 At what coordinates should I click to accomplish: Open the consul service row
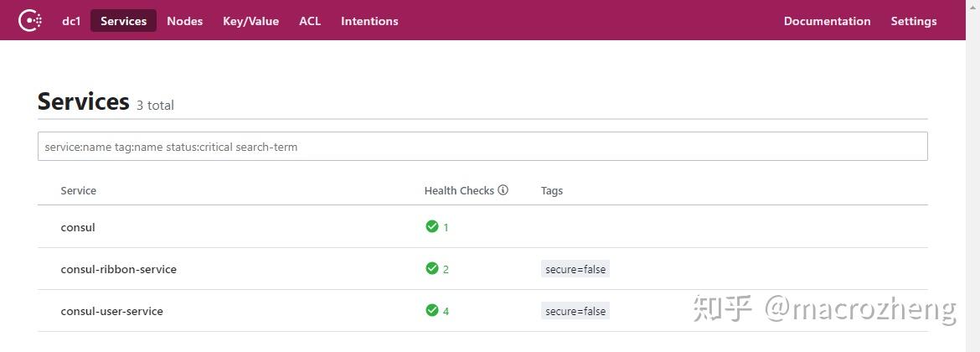78,227
